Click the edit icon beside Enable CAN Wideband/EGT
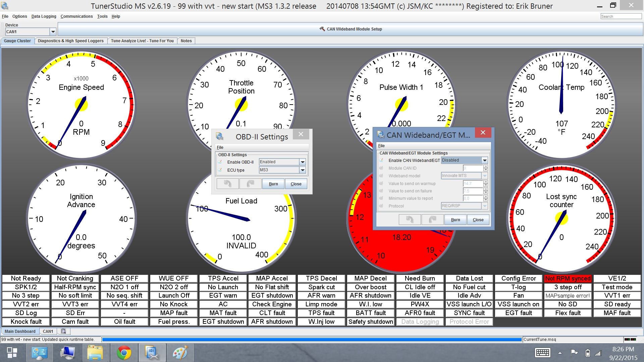 tap(381, 160)
